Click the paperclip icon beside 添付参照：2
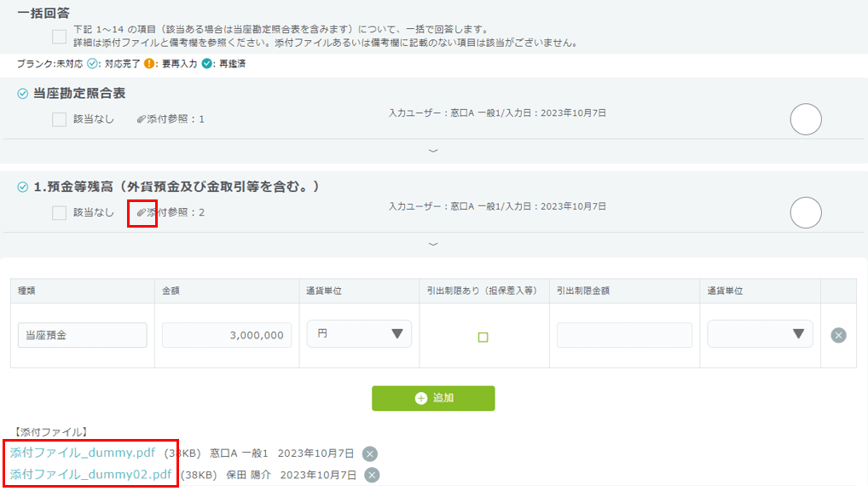Screen dimensions: 868x491 (x=142, y=212)
